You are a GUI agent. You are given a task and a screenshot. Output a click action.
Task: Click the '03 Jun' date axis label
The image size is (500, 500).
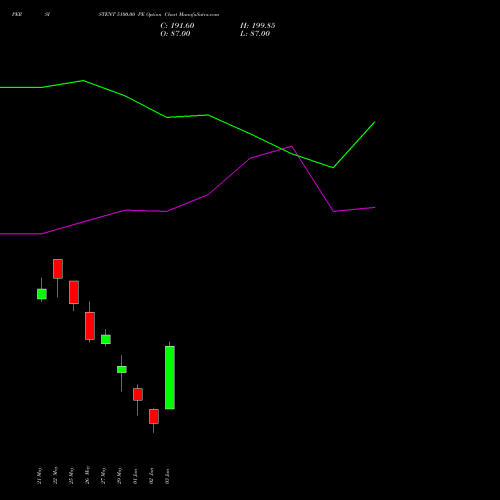[167, 476]
